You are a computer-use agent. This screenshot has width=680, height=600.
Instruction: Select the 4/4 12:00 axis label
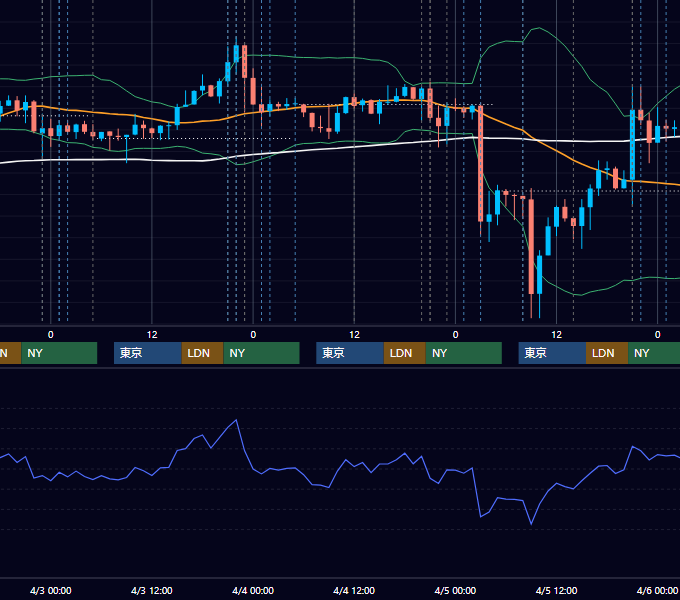(x=354, y=590)
